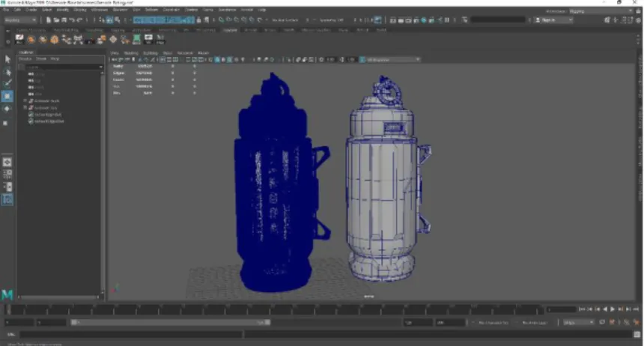
Task: Click the open scene folder icon
Action: coord(56,19)
